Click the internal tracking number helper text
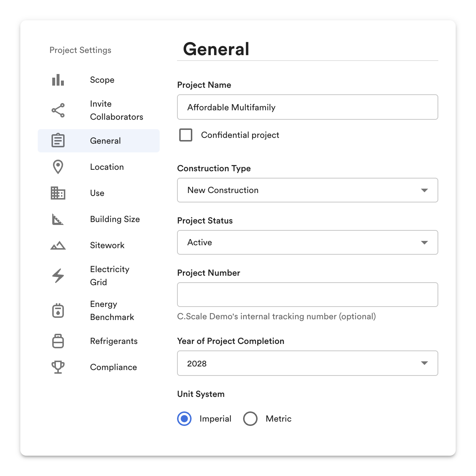This screenshot has height=476, width=476. 276,316
